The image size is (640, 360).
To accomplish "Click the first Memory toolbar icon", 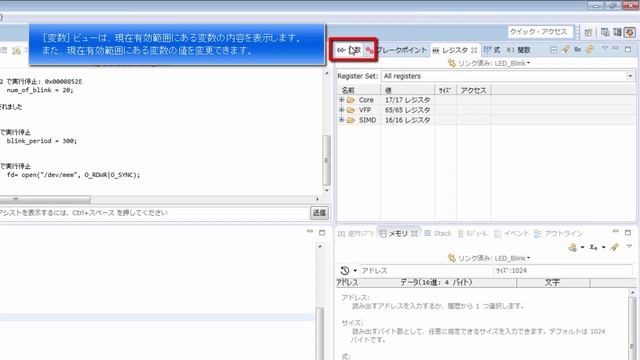I will [573, 247].
